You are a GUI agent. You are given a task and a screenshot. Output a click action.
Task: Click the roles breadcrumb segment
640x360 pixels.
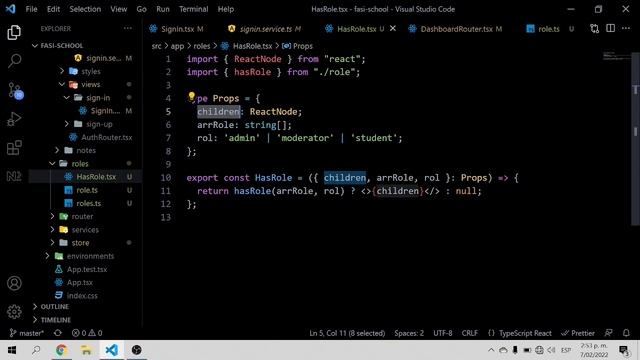[x=202, y=46]
